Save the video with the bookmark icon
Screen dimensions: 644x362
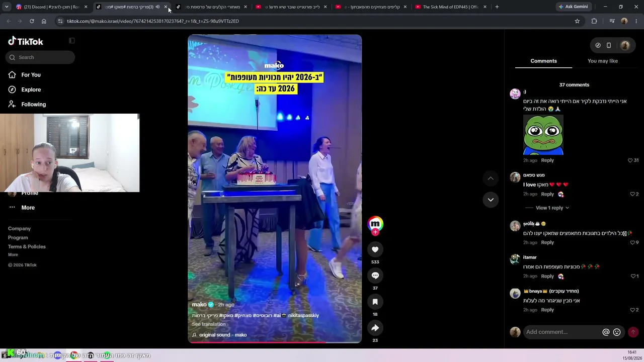point(375,302)
